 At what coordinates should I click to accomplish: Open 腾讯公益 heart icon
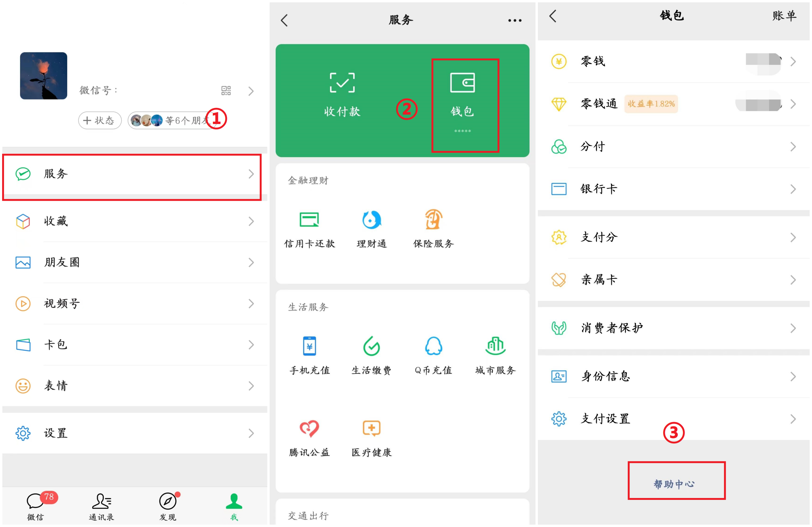click(309, 428)
